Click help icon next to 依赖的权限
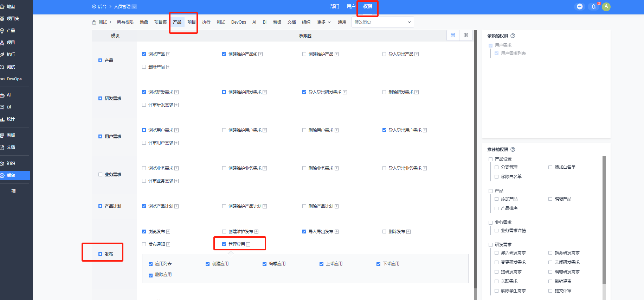Viewport: 644px width, 300px height. click(x=513, y=36)
